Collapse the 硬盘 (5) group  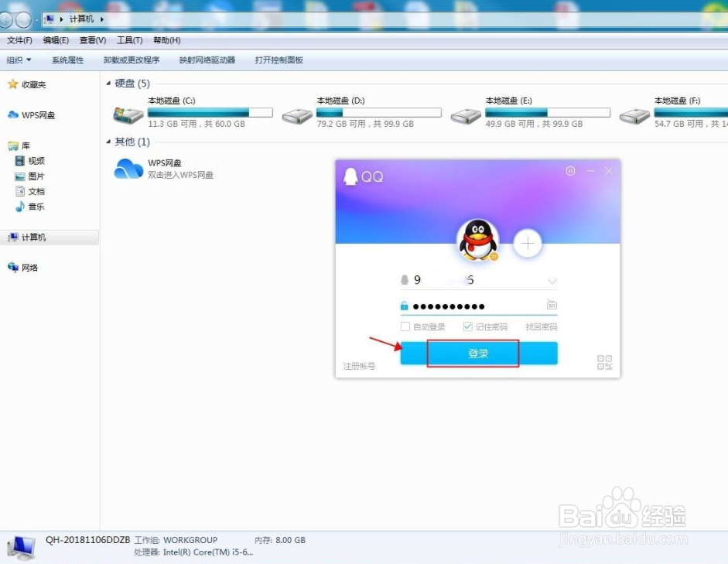[x=108, y=84]
